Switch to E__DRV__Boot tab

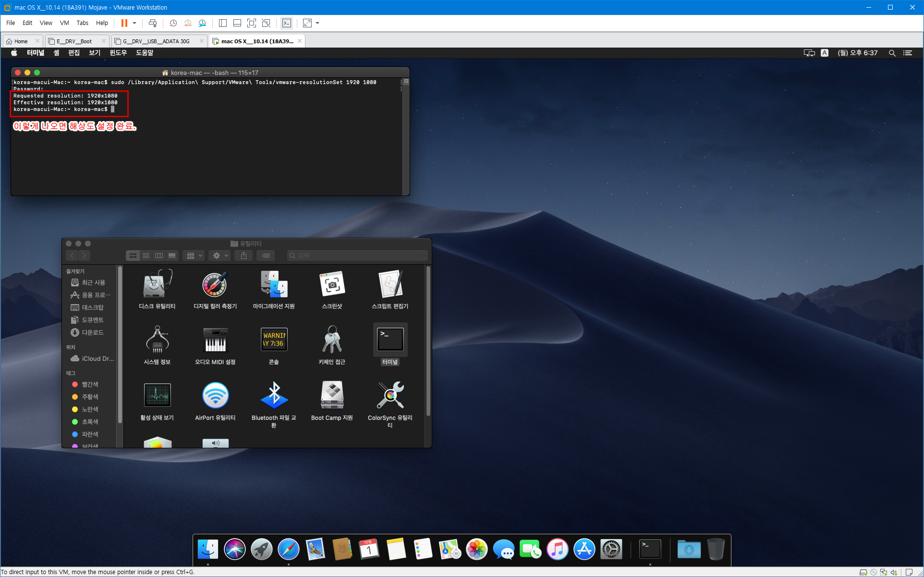coord(76,41)
